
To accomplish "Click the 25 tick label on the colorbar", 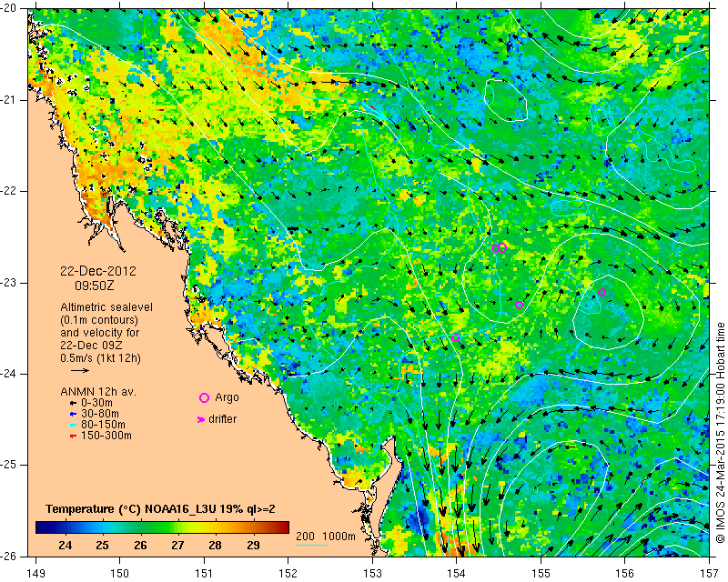I will click(103, 546).
